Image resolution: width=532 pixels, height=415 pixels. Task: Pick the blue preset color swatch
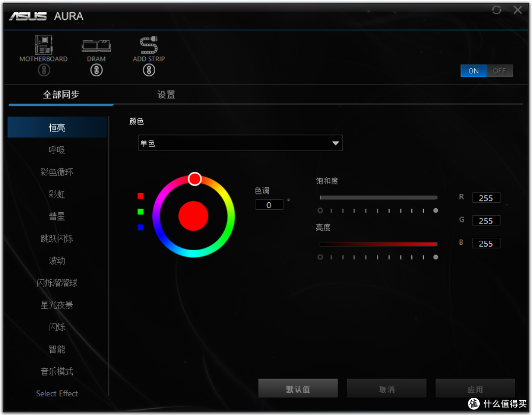(x=140, y=227)
